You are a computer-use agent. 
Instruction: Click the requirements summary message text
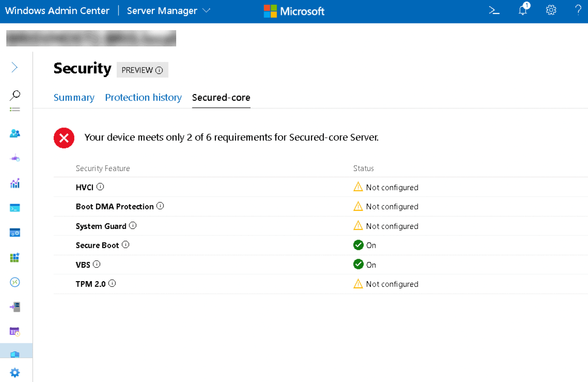tap(232, 137)
